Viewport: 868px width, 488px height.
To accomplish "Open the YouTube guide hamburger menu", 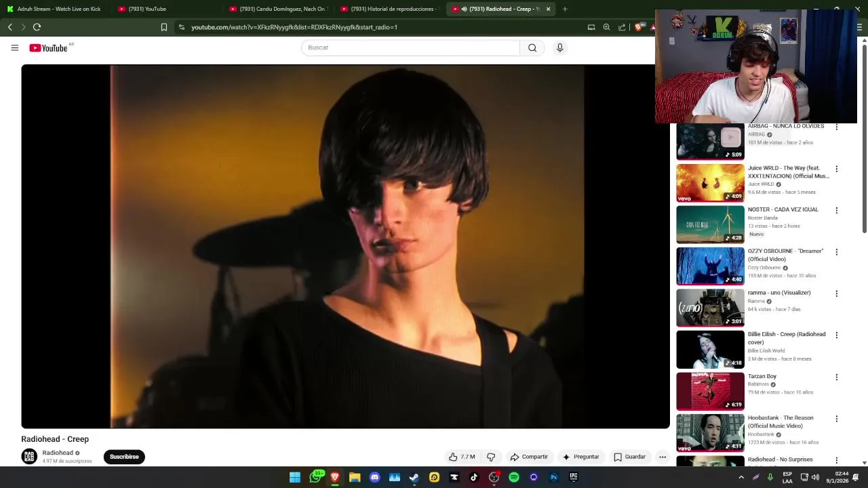I will [14, 47].
